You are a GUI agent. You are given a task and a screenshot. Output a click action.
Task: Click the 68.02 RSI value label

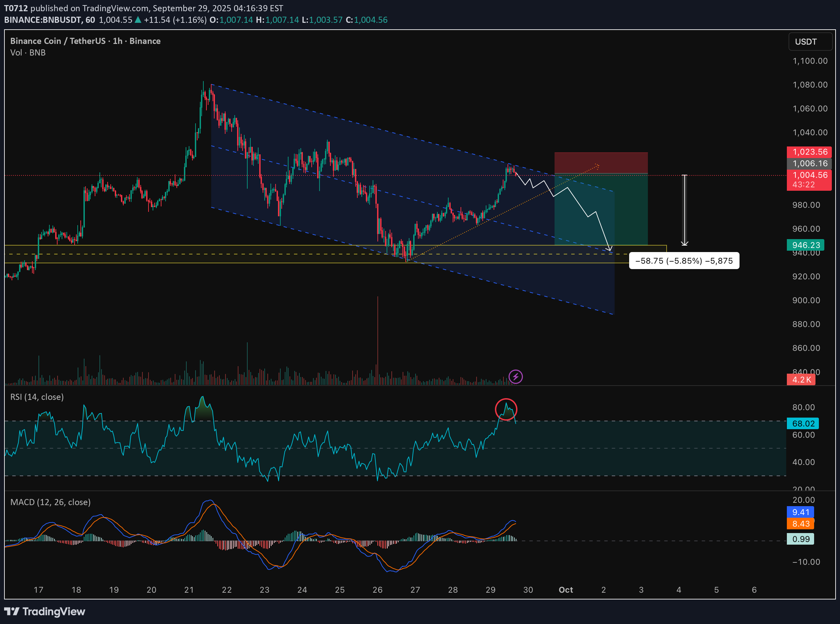[803, 423]
